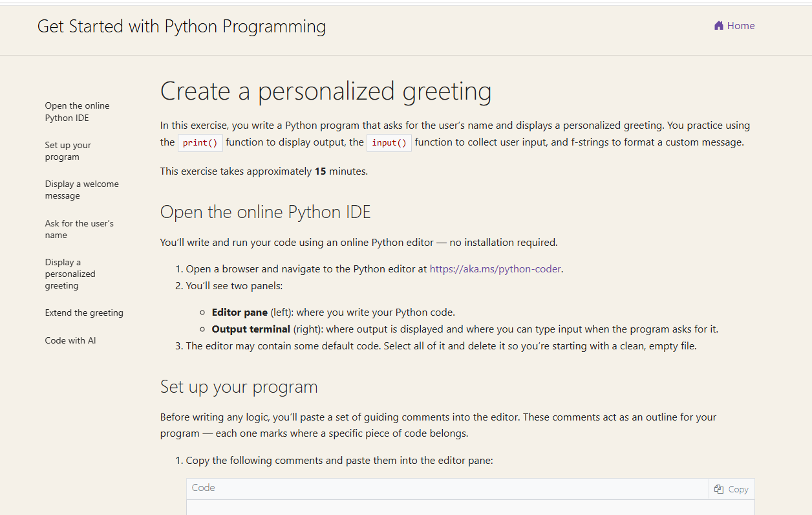
Task: Click the 'Open the online Python IDE' heading
Action: [x=266, y=212]
